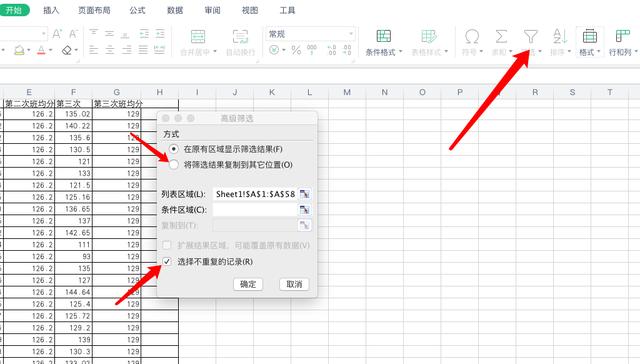Open the Sort A-Z tool
640x364 pixels.
point(560,37)
